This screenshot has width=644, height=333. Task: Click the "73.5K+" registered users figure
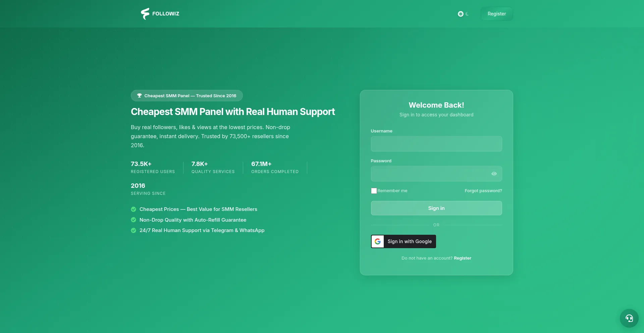pos(141,164)
